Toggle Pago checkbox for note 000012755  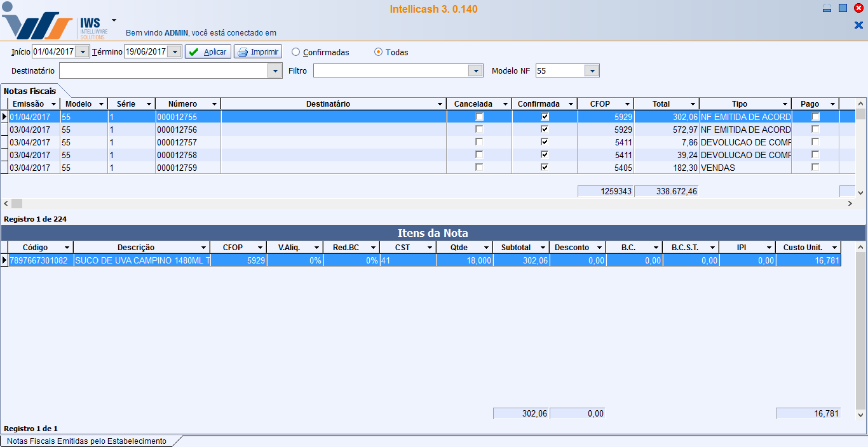pyautogui.click(x=816, y=117)
